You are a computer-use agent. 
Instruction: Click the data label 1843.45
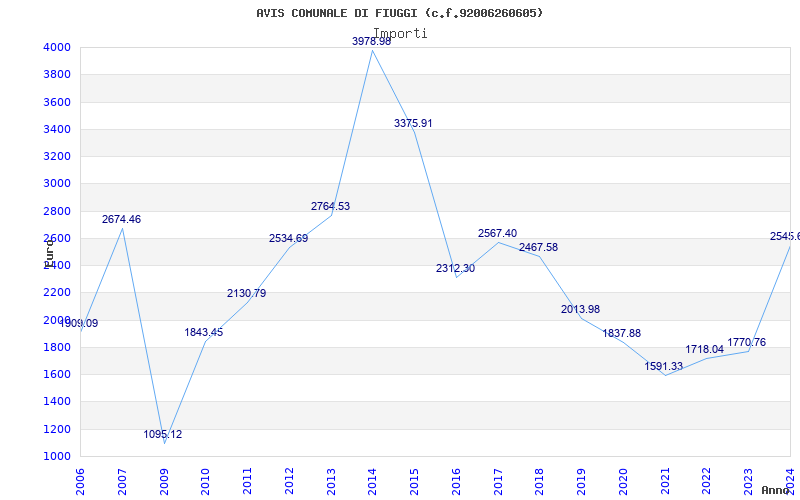[204, 333]
